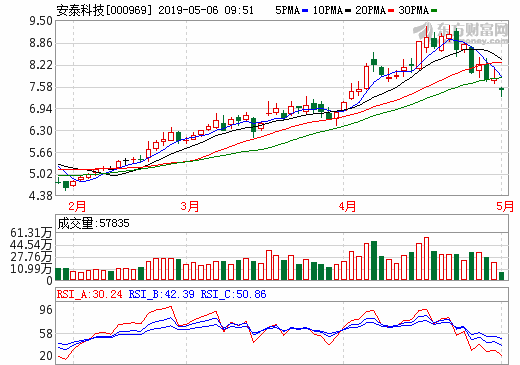This screenshot has height=365, width=520.
Task: Click the RSI_A:30.24 indicator label
Action: tap(90, 294)
